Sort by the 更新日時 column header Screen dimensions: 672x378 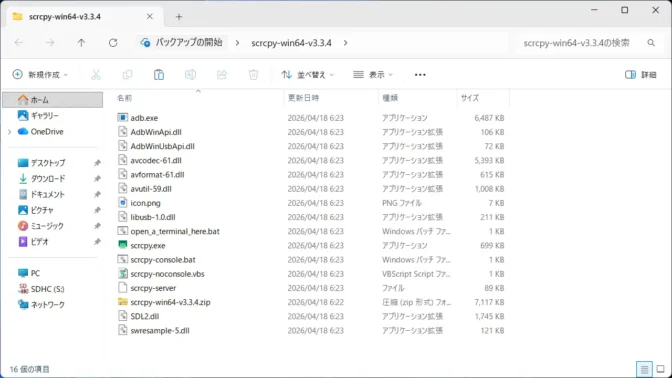click(303, 98)
